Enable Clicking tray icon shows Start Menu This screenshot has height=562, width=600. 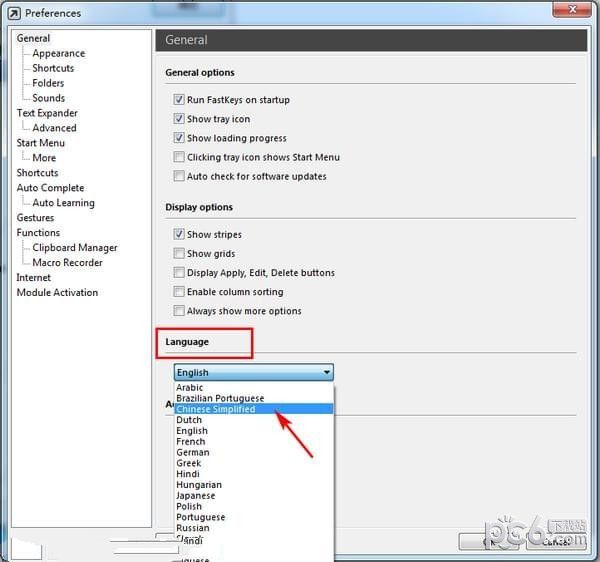pos(179,157)
